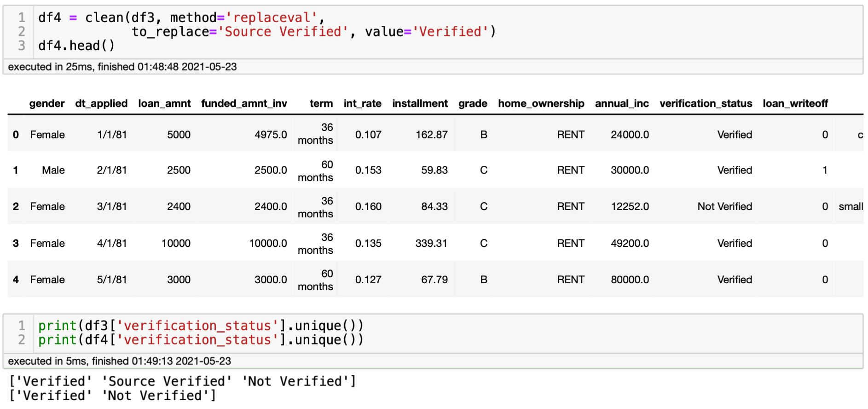This screenshot has width=868, height=409.
Task: Click the 'installment' column header
Action: 420,104
